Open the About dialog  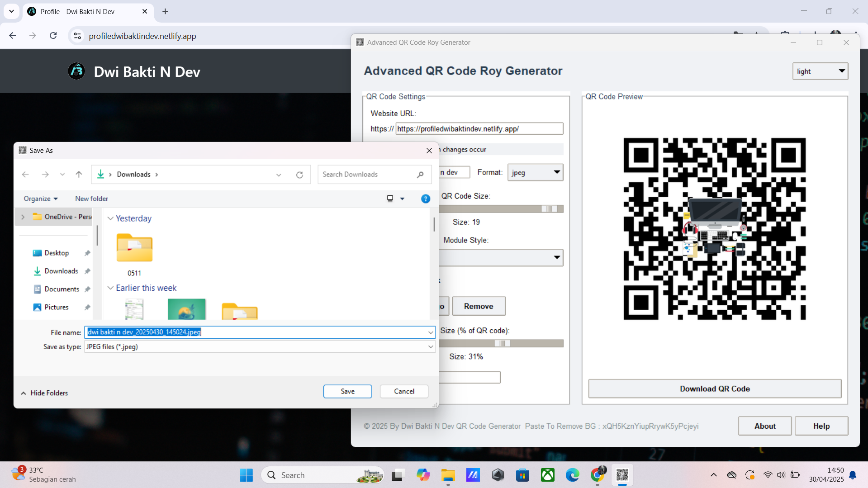click(765, 426)
